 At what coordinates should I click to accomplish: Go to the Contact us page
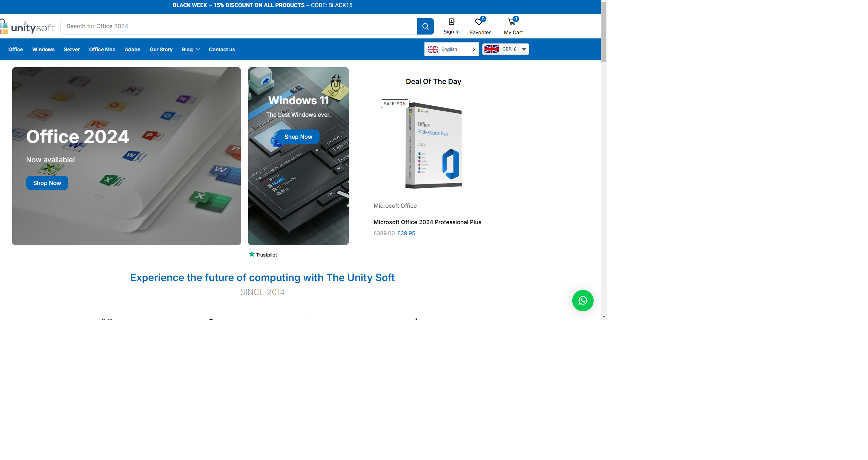(x=222, y=49)
